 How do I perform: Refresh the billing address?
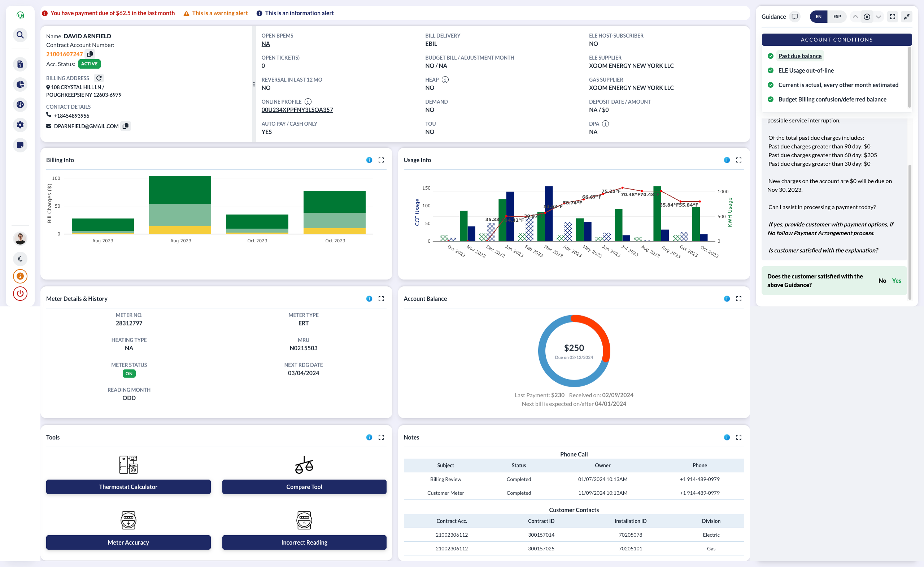coord(99,78)
